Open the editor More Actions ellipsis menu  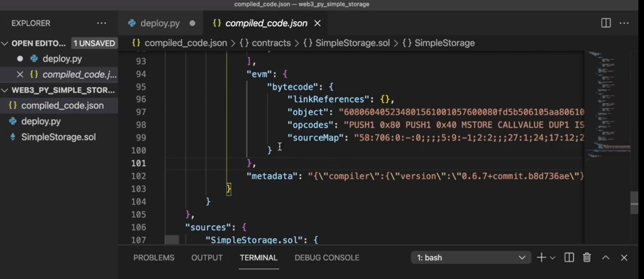[x=624, y=23]
